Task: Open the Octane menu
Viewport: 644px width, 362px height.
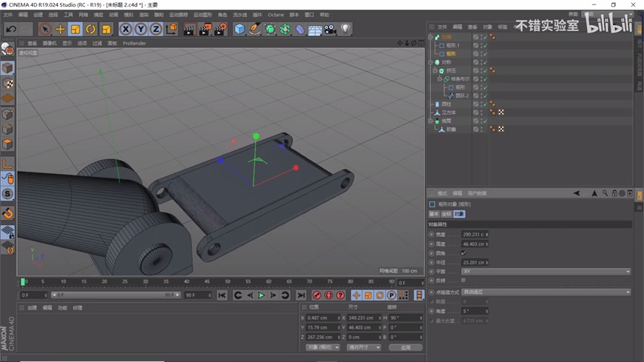Action: (275, 15)
